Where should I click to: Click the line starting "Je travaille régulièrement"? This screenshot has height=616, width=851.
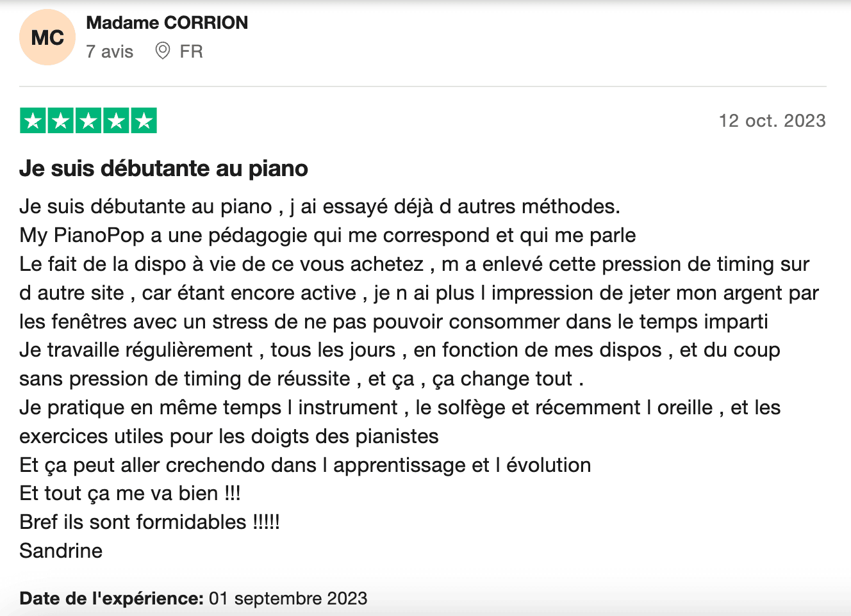pos(399,350)
